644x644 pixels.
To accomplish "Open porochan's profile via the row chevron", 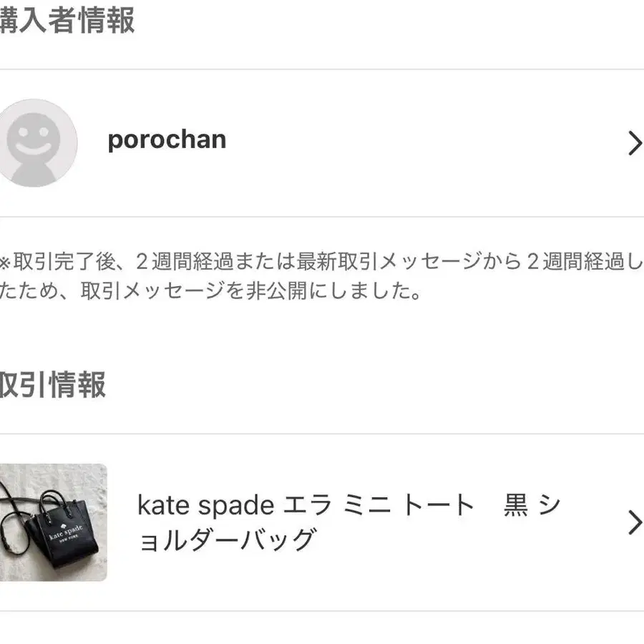I will (635, 143).
